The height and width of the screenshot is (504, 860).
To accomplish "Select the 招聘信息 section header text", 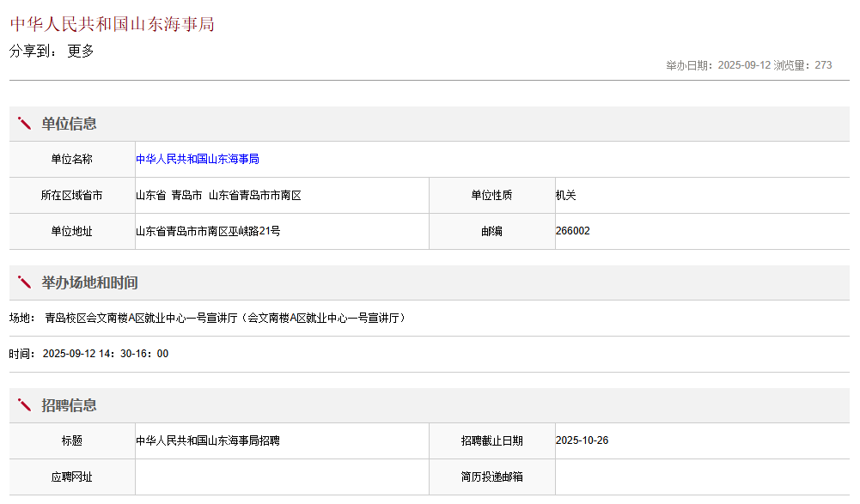I will 69,405.
